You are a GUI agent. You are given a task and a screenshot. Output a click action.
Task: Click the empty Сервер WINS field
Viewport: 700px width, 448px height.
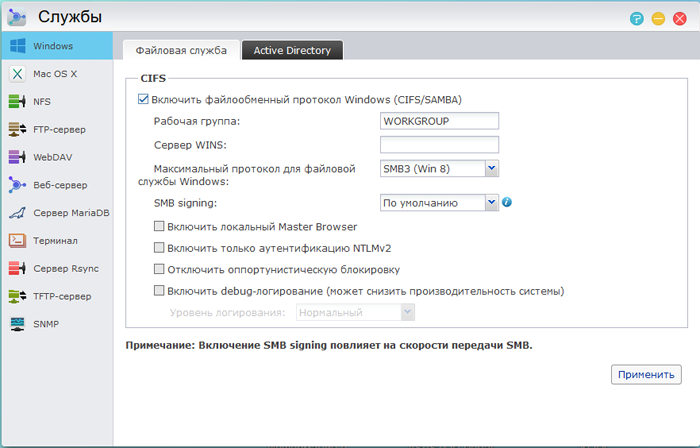coord(439,145)
